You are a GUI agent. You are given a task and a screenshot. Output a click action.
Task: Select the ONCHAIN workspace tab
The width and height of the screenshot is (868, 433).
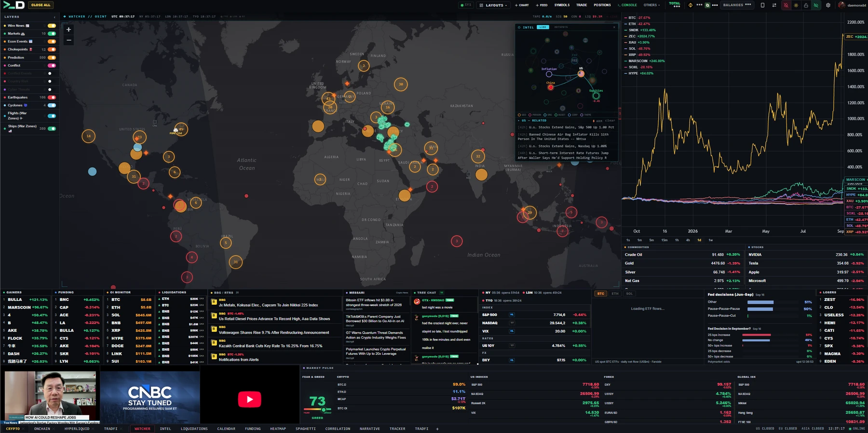pos(42,429)
